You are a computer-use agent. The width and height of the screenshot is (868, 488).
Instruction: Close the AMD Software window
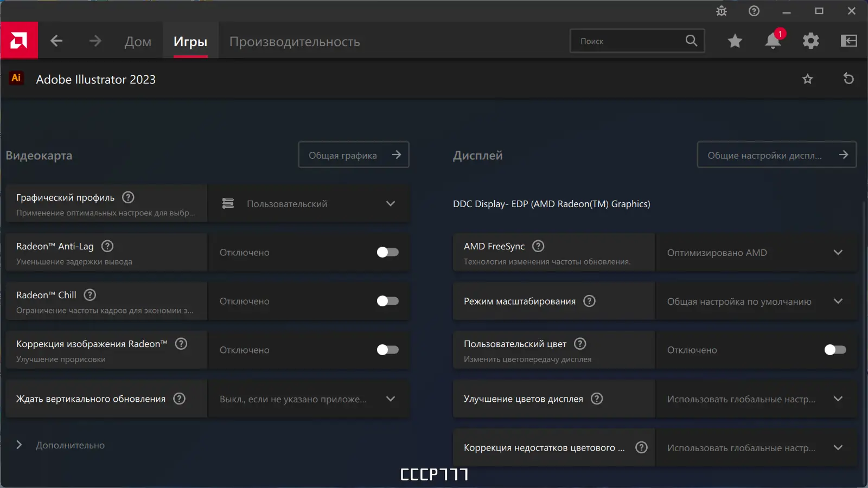click(852, 11)
